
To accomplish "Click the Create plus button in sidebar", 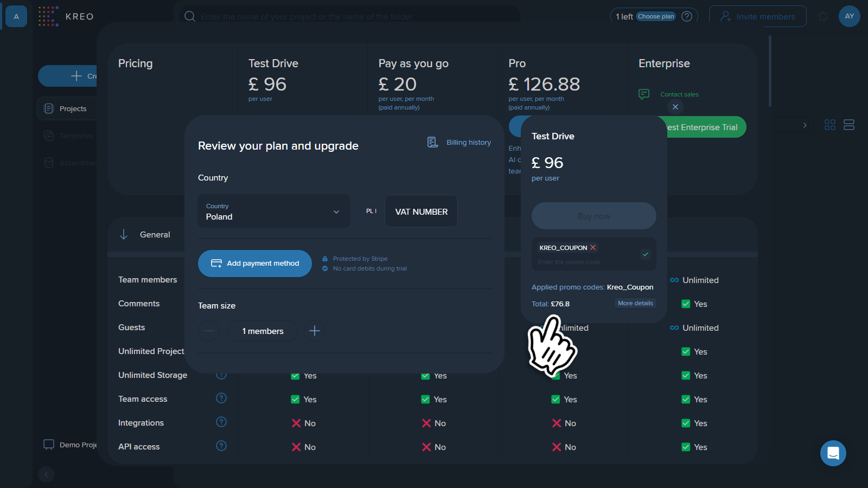I will pyautogui.click(x=67, y=76).
